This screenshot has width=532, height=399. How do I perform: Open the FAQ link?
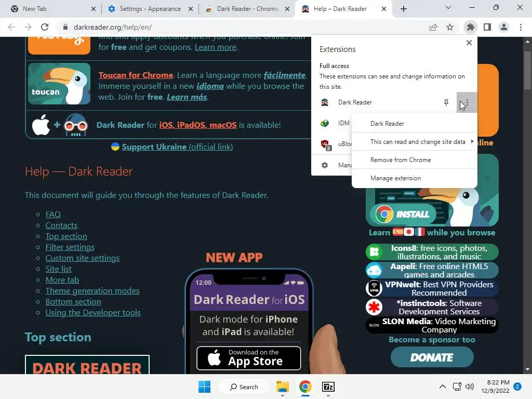[x=53, y=215]
